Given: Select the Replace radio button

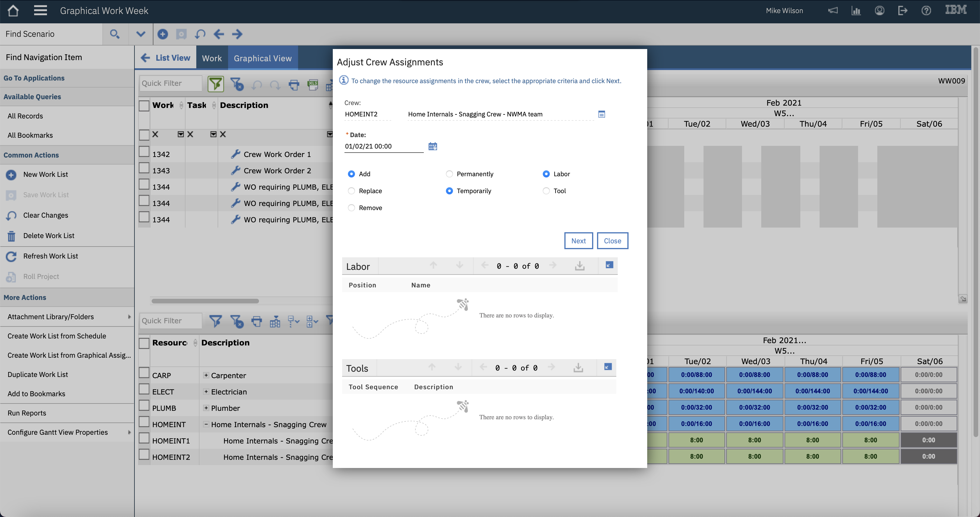Looking at the screenshot, I should (351, 191).
